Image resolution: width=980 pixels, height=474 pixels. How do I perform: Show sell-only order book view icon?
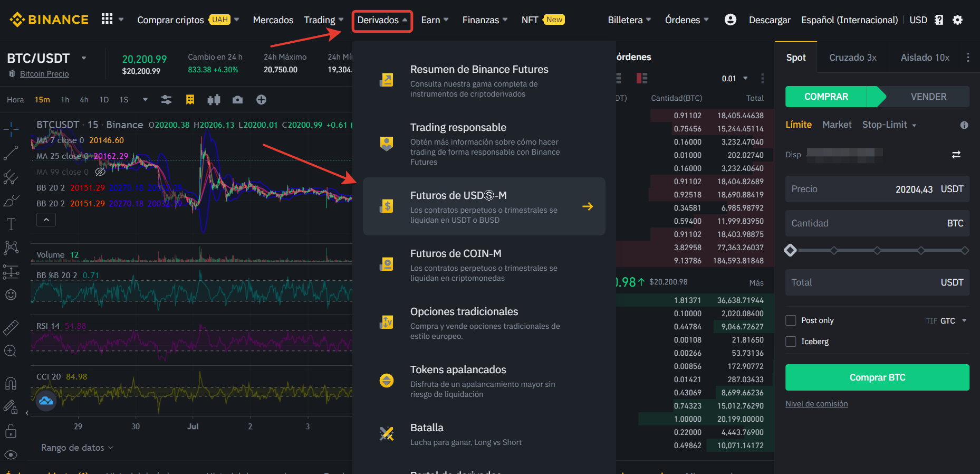(642, 78)
